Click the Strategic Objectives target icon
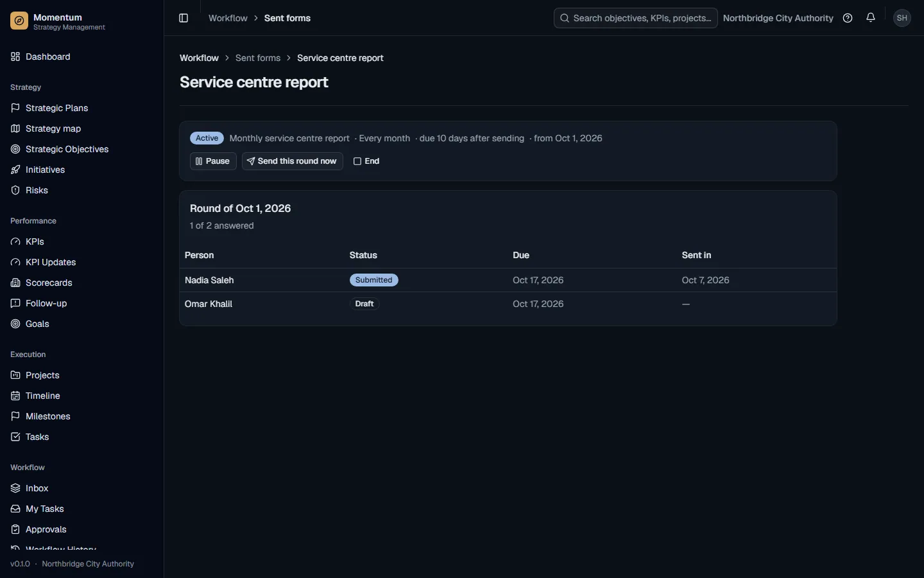 15,149
